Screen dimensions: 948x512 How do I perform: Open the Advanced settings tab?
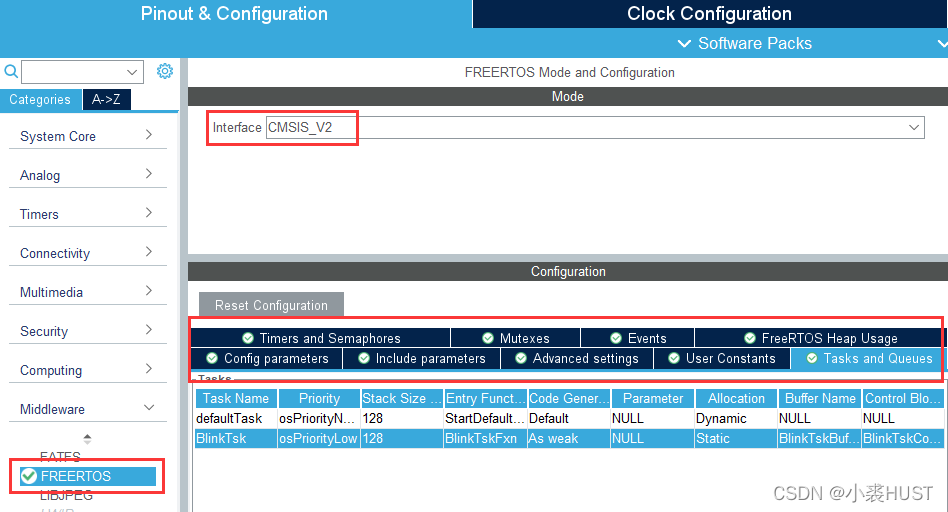pos(577,358)
